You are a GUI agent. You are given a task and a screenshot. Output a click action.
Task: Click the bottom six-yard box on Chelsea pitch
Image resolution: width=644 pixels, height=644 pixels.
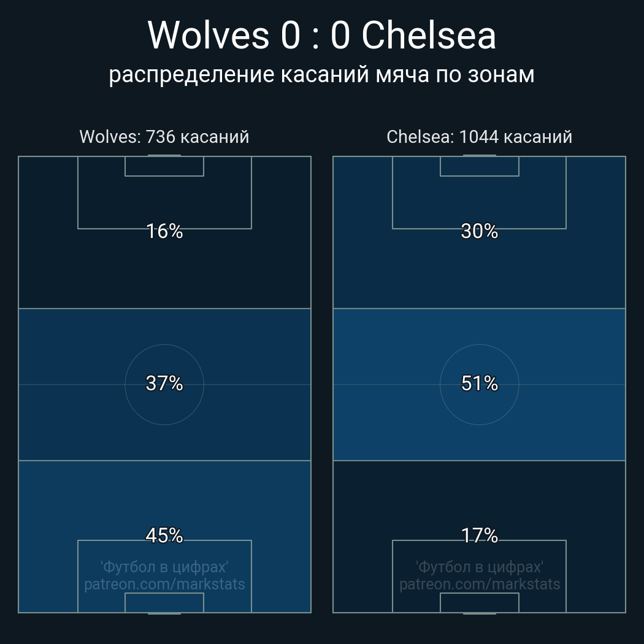480,602
